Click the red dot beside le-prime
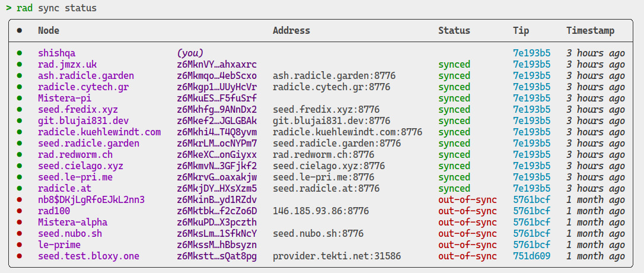This screenshot has width=644, height=273. (20, 245)
